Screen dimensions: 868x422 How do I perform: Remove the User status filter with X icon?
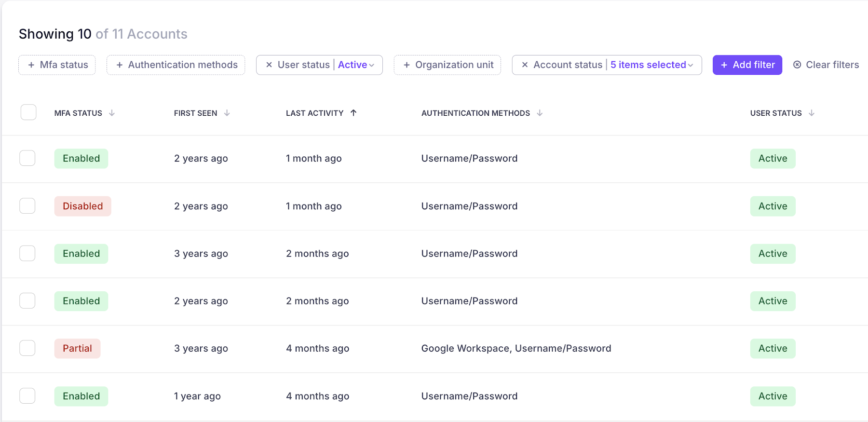269,65
